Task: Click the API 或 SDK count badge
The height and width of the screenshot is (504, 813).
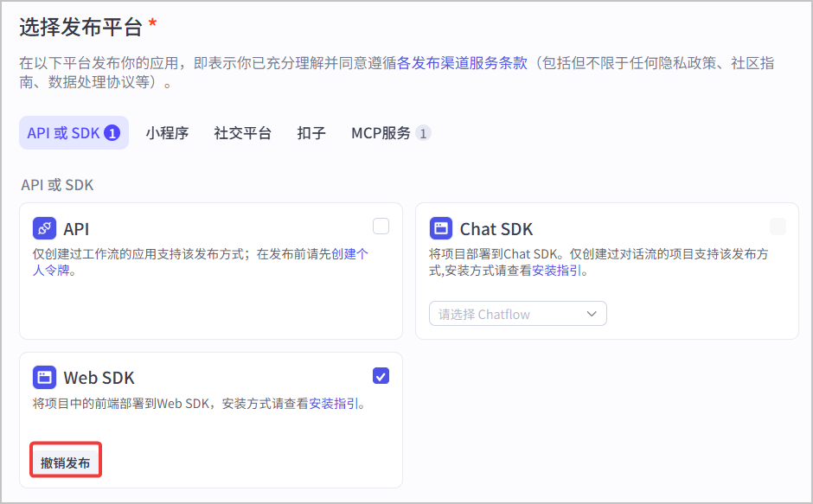Action: pyautogui.click(x=112, y=133)
